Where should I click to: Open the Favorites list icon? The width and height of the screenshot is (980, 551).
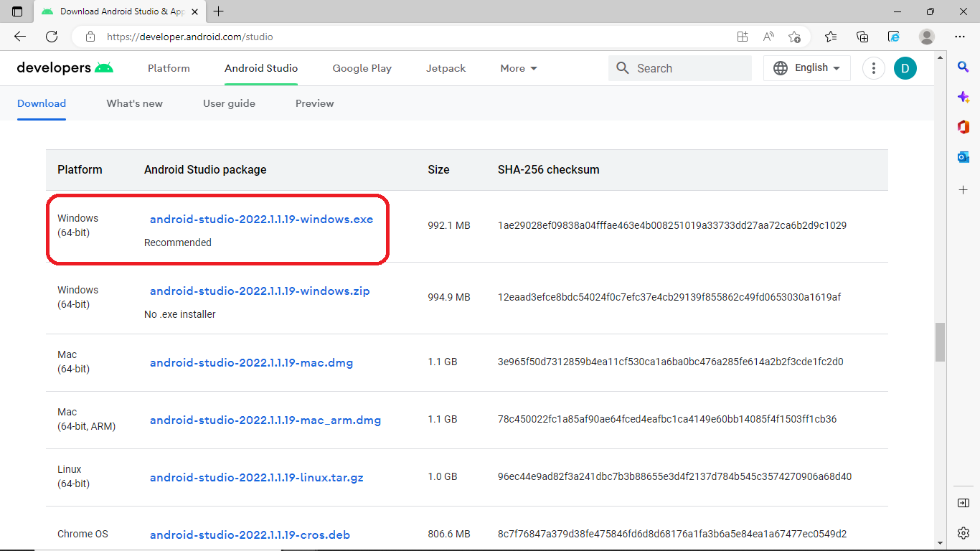click(x=831, y=37)
